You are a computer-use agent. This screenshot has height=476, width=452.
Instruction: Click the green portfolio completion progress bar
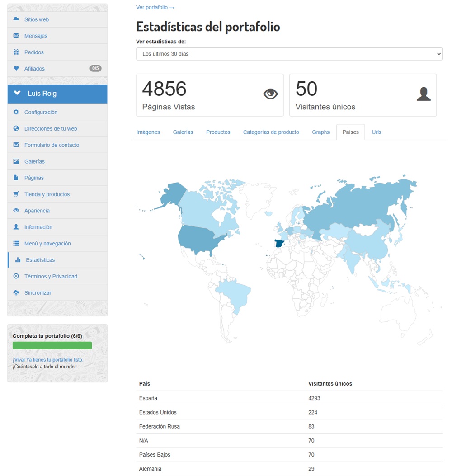click(x=52, y=345)
